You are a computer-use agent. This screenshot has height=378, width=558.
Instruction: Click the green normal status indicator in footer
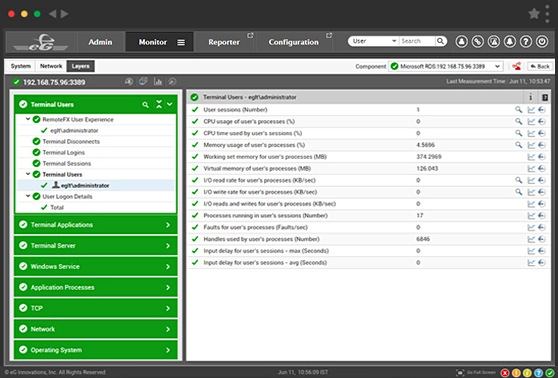549,373
